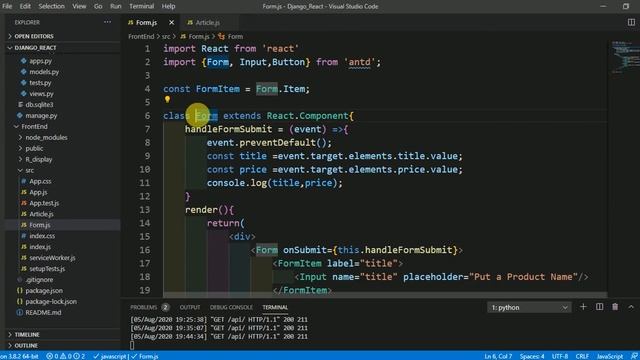Screen dimensions: 640x360
Task: Open views.py in the explorer
Action: click(x=41, y=94)
